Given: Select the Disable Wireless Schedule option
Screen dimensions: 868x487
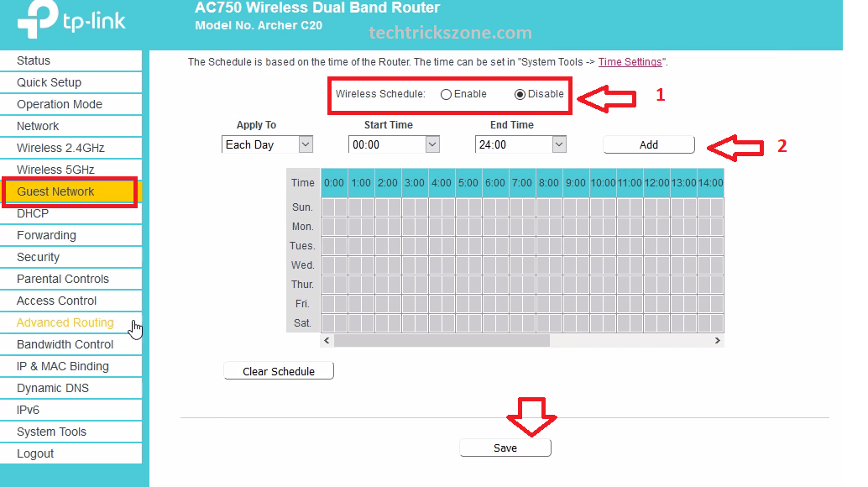Looking at the screenshot, I should pos(520,94).
